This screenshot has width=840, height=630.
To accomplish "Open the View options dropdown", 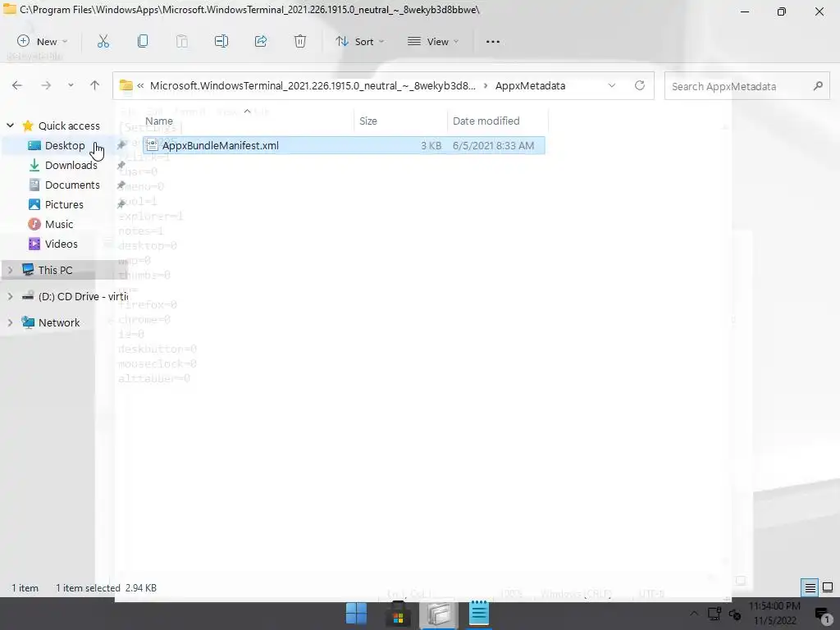I will [433, 41].
